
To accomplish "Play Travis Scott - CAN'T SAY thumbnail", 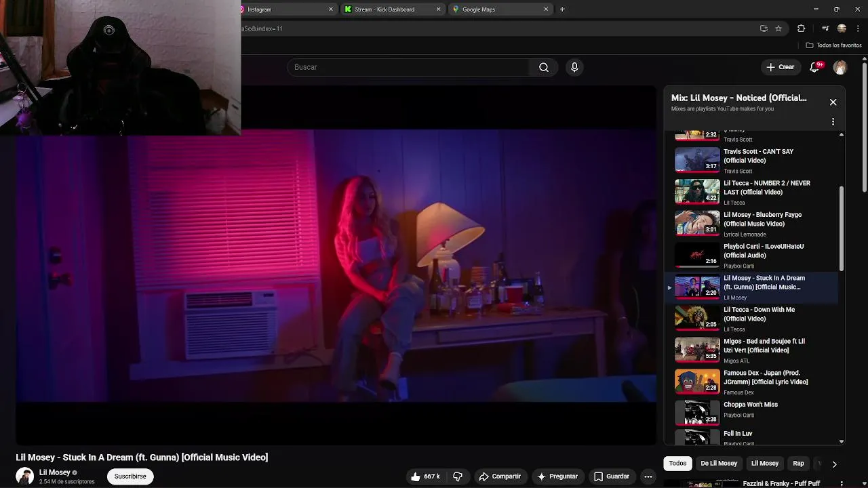I will pos(697,160).
